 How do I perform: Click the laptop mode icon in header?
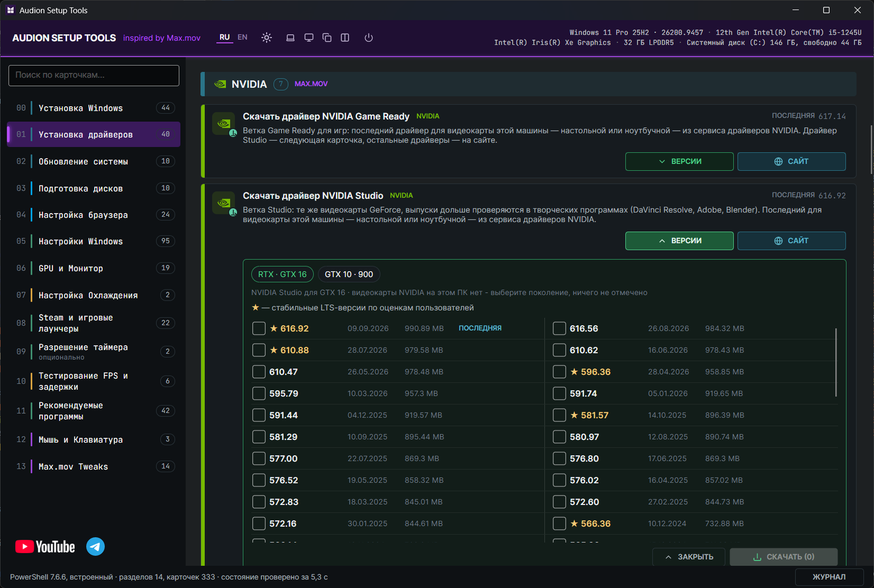coord(291,38)
